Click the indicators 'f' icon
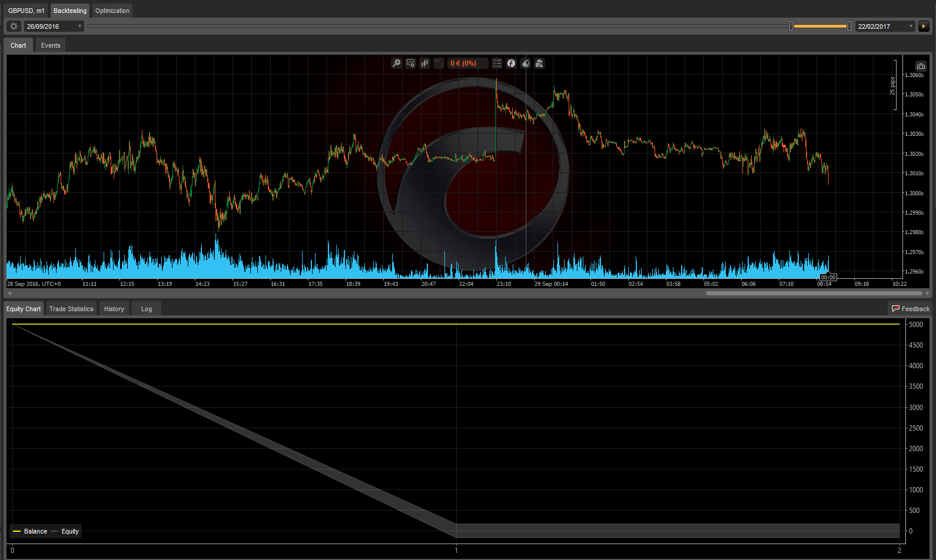Screen dimensions: 936x560 [511, 64]
